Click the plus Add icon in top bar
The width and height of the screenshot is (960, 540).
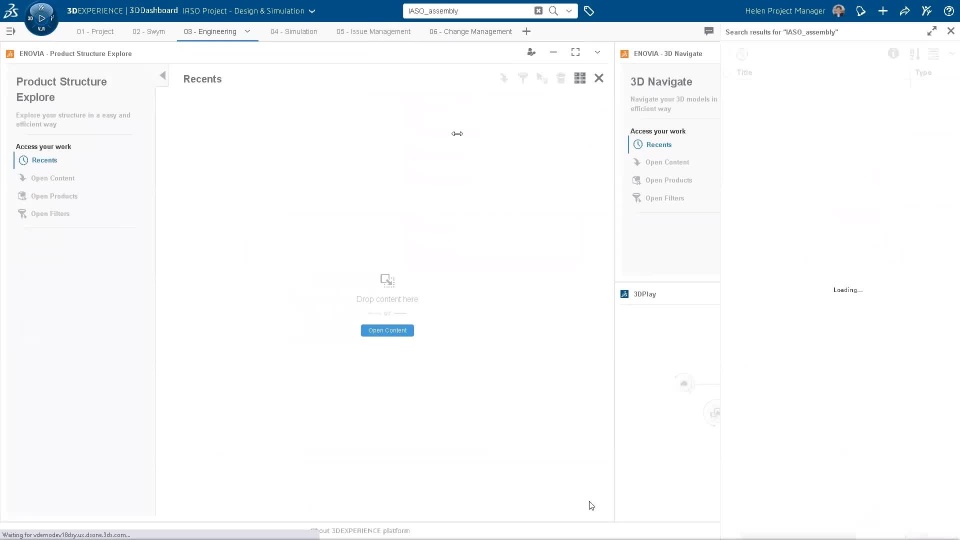883,11
